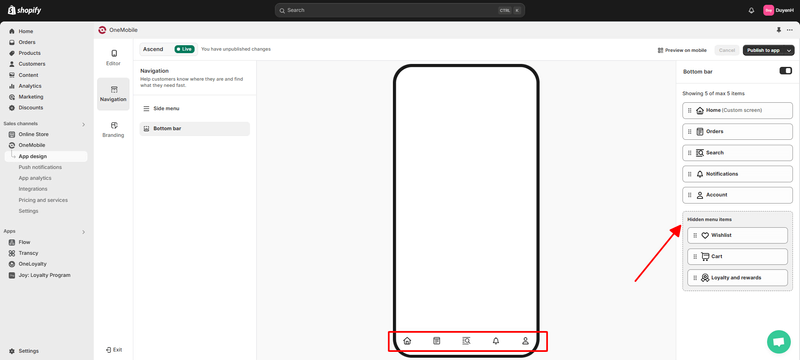Pin the OneMobile app with pin icon
The image size is (800, 360).
779,30
